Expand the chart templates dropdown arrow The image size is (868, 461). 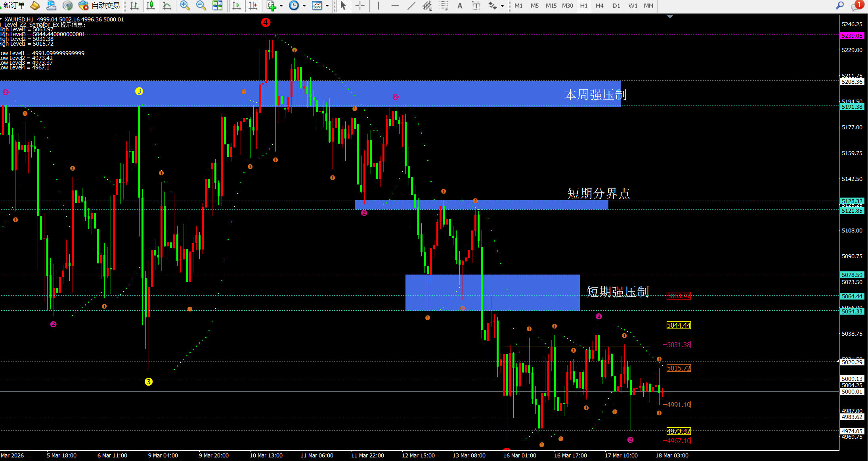click(327, 6)
